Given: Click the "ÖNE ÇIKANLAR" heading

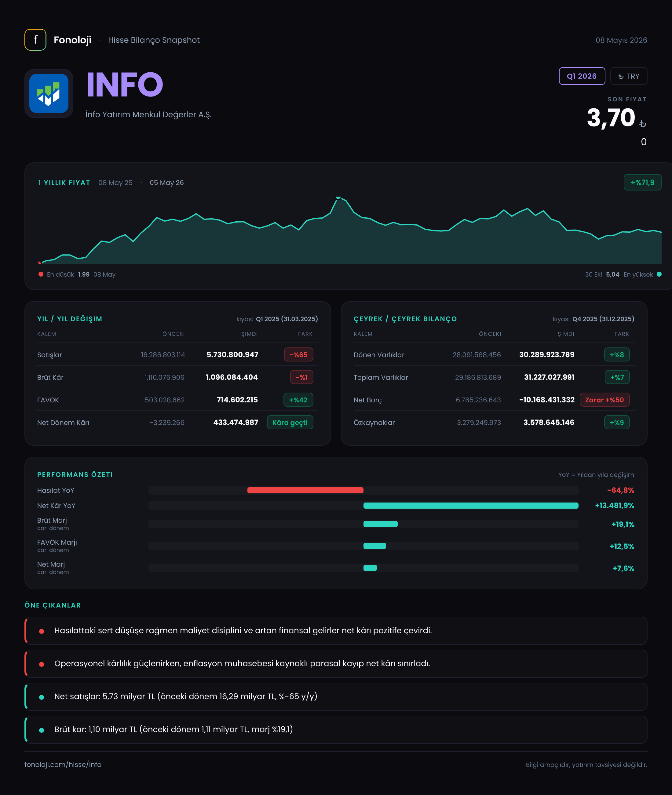Looking at the screenshot, I should pos(53,605).
